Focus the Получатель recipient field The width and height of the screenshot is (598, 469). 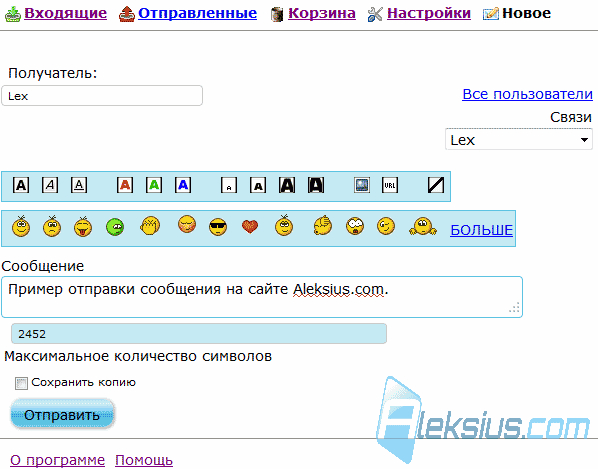click(102, 96)
